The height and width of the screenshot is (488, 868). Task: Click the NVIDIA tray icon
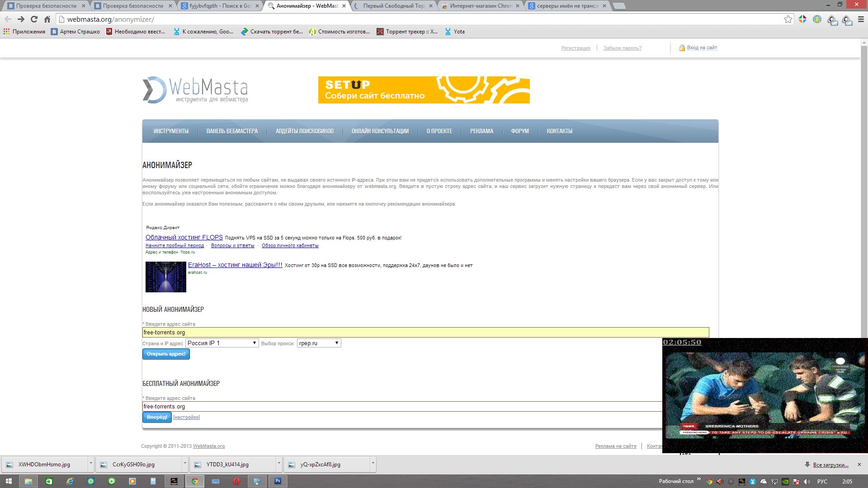(x=785, y=481)
